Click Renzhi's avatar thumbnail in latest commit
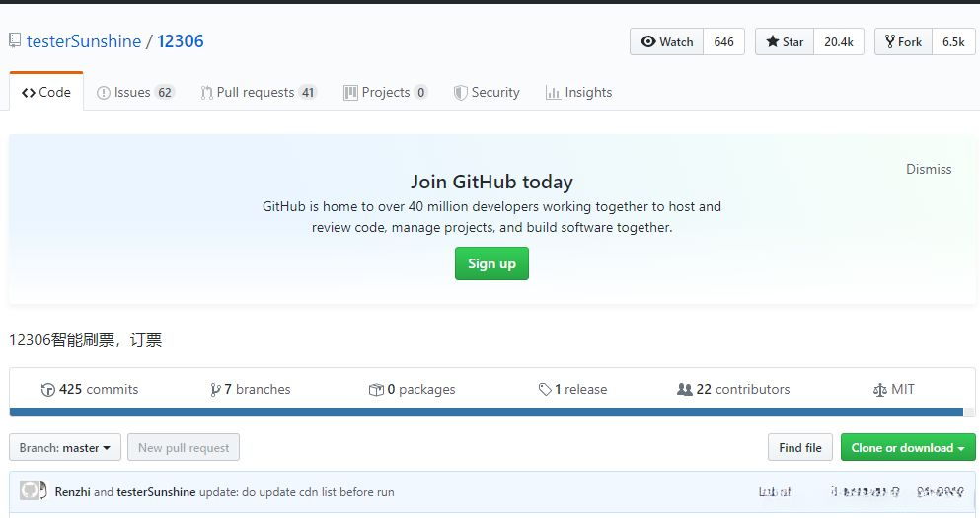Image resolution: width=980 pixels, height=518 pixels. pyautogui.click(x=30, y=491)
